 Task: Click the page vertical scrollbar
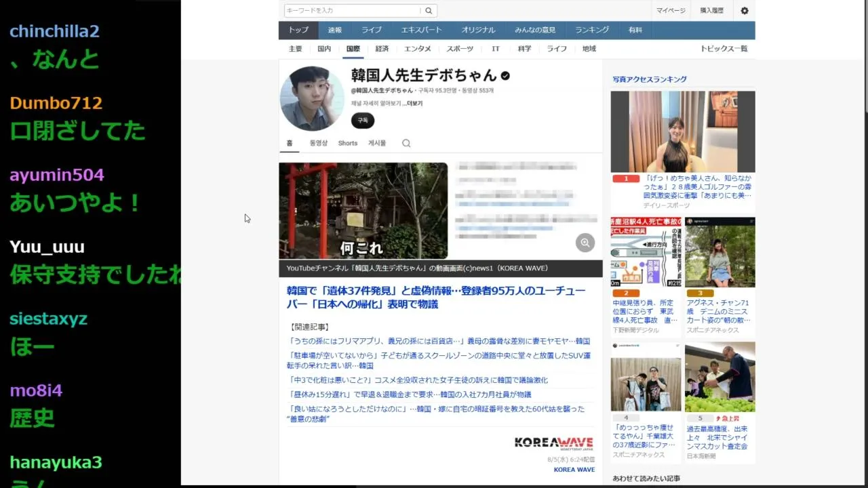(865, 58)
